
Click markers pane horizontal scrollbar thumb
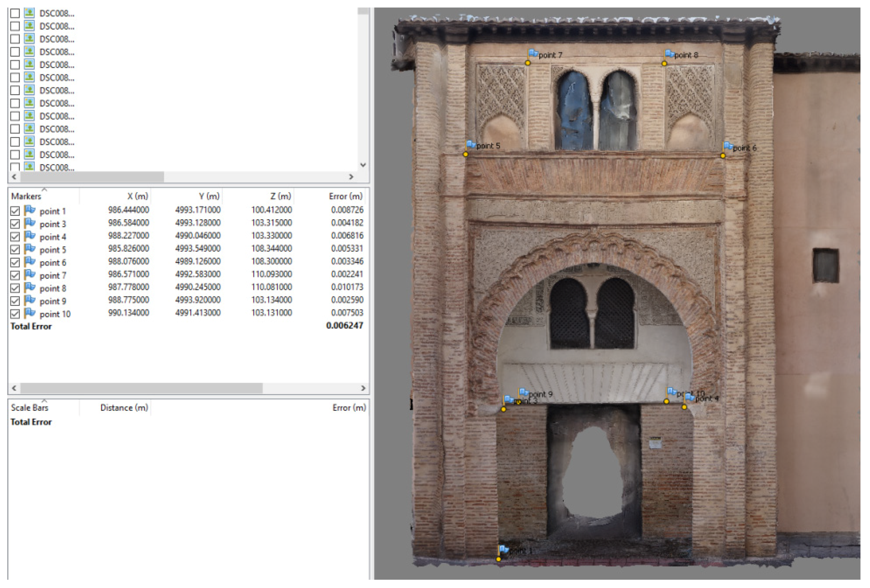(141, 388)
